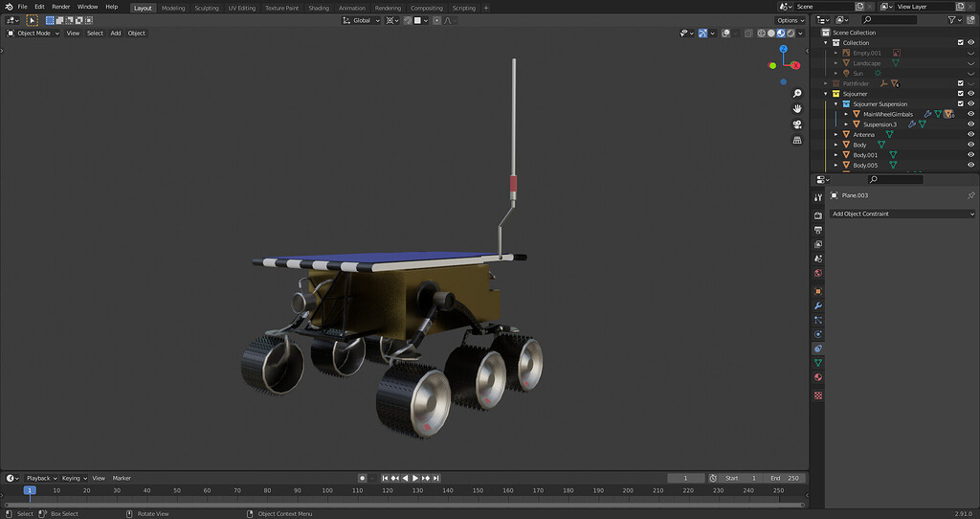Image resolution: width=980 pixels, height=519 pixels.
Task: Hide Body.001 with its eye icon
Action: click(971, 155)
